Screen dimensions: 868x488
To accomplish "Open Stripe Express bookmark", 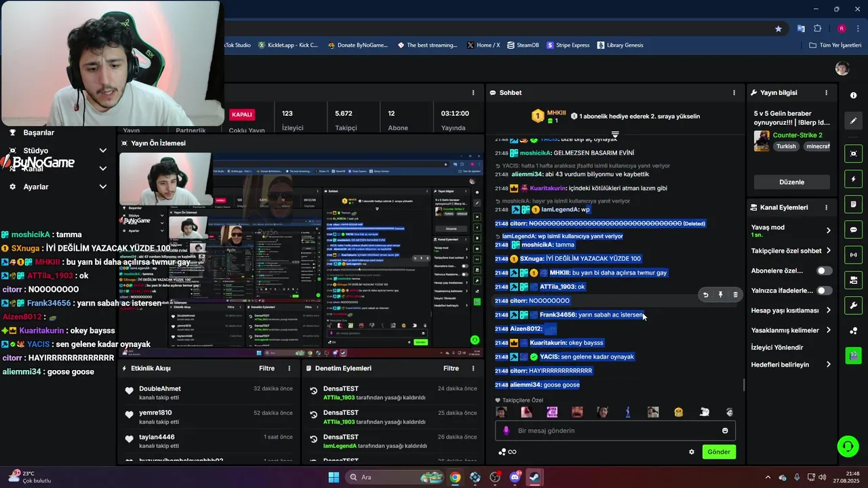I will click(568, 45).
